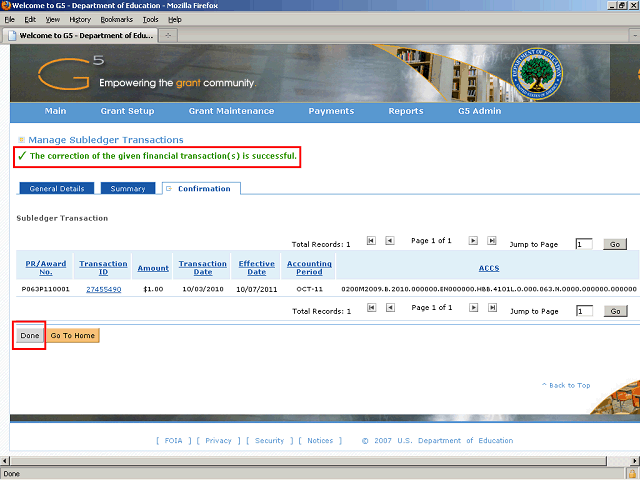Open the Edit menu
Screen dimensions: 640x480
30,20
